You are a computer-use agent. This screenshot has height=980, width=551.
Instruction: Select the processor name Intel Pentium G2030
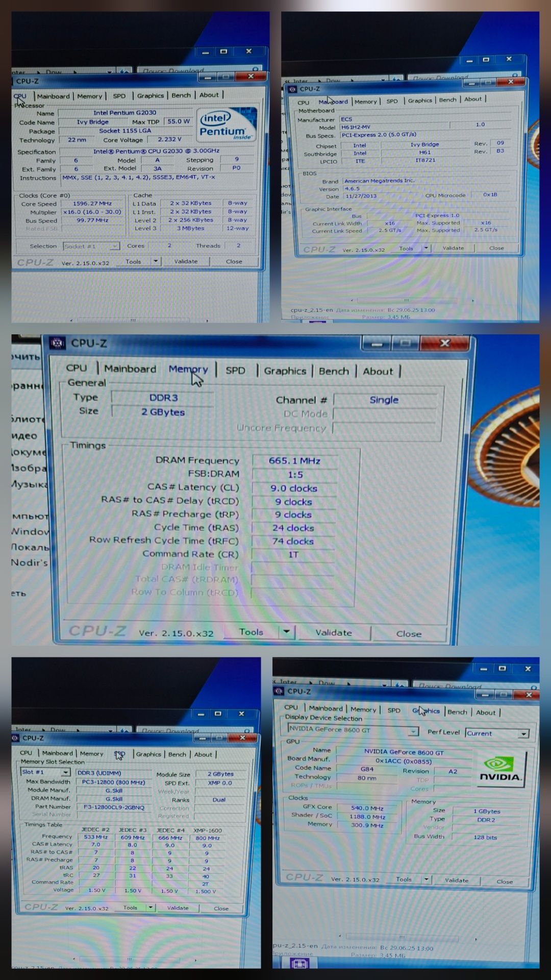(125, 113)
